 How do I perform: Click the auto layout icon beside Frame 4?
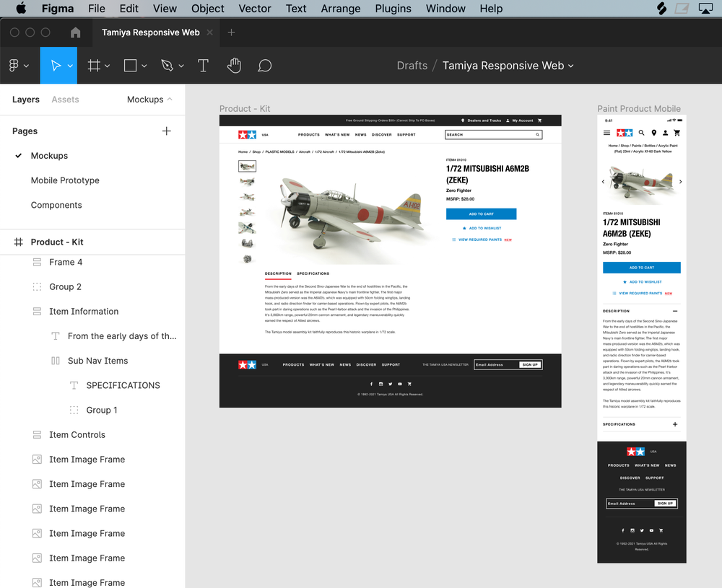pyautogui.click(x=37, y=262)
